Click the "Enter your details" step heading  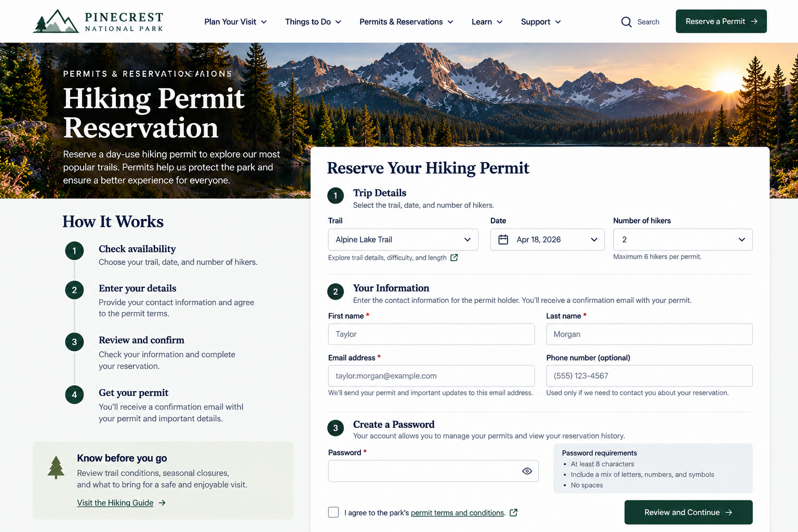[138, 288]
